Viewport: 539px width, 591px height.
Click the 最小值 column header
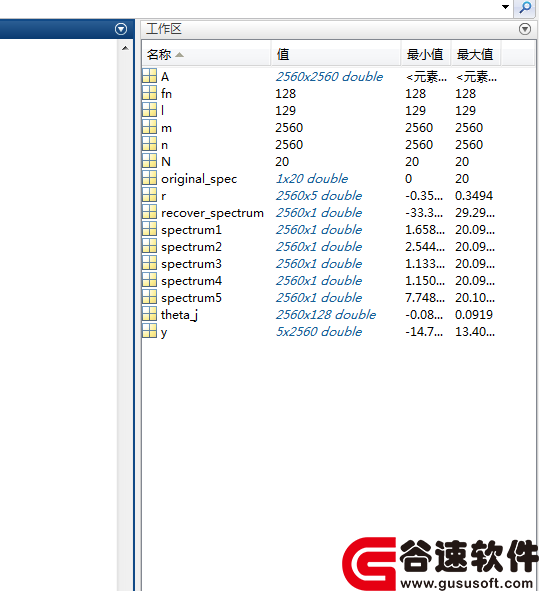coord(426,55)
